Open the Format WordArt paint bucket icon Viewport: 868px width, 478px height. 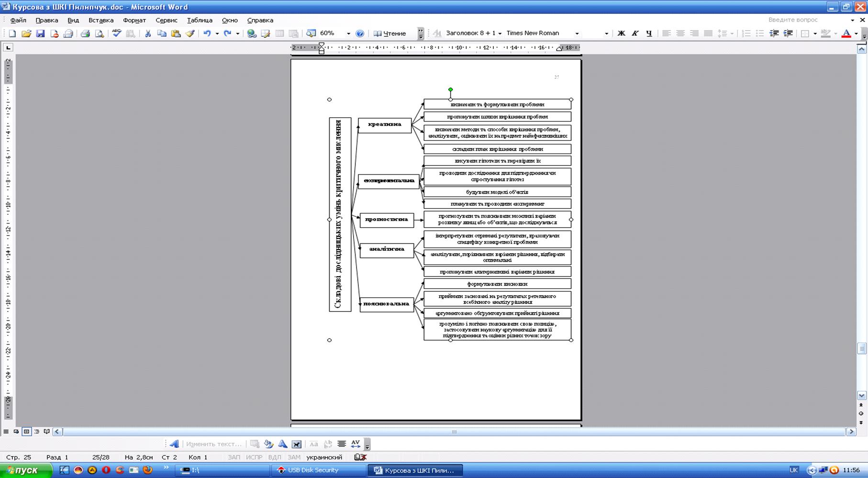tap(269, 444)
